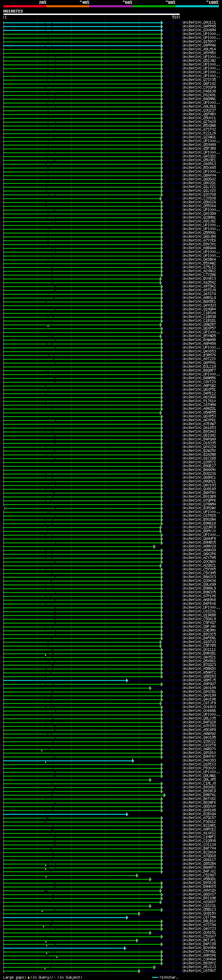222x980 pixels.
Task: Click the cyan alignment bar of UniRef100_Q4PPA6
Action: [x=83, y=46]
